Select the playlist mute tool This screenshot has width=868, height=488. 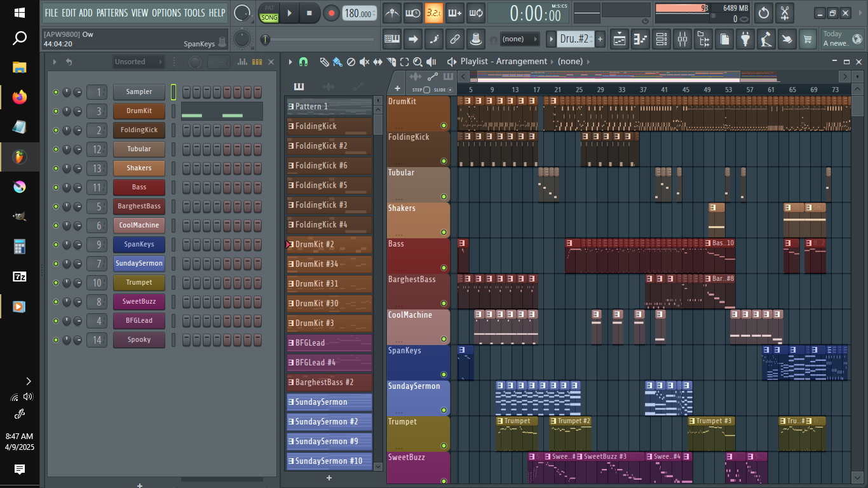(x=364, y=62)
